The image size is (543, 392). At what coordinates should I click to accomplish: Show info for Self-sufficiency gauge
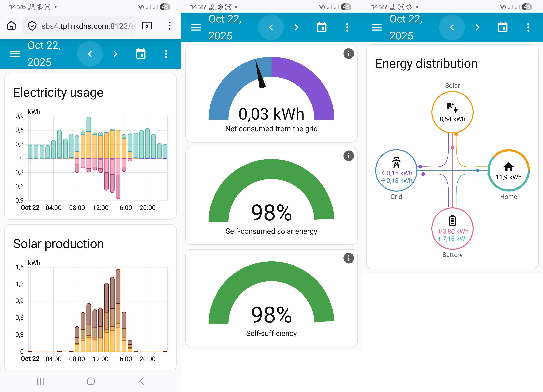click(x=349, y=258)
